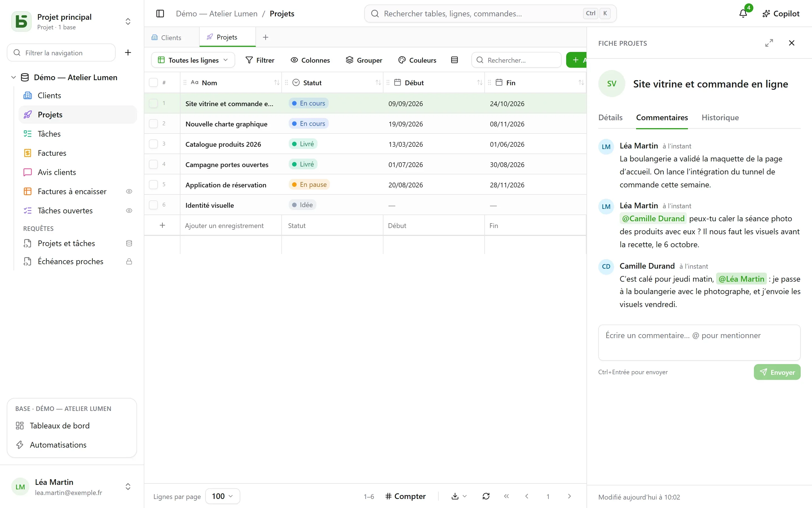This screenshot has width=812, height=508.
Task: Open the notifications bell
Action: pyautogui.click(x=743, y=14)
